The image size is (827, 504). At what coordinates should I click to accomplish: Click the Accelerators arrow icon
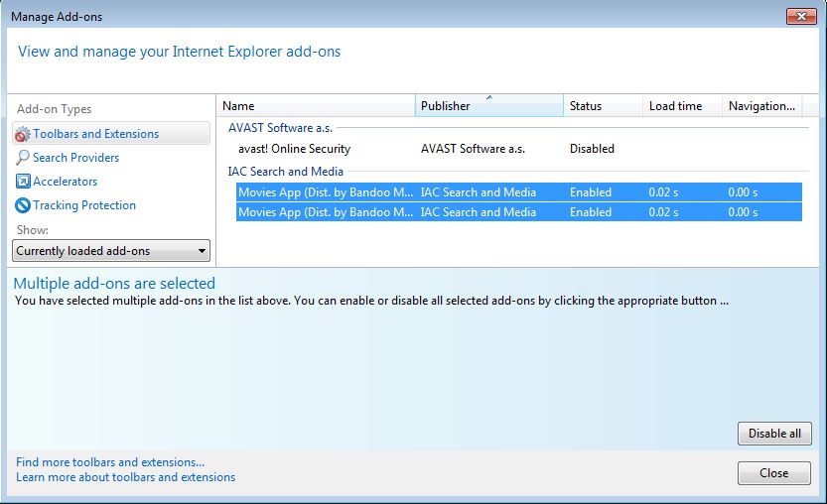(x=23, y=182)
